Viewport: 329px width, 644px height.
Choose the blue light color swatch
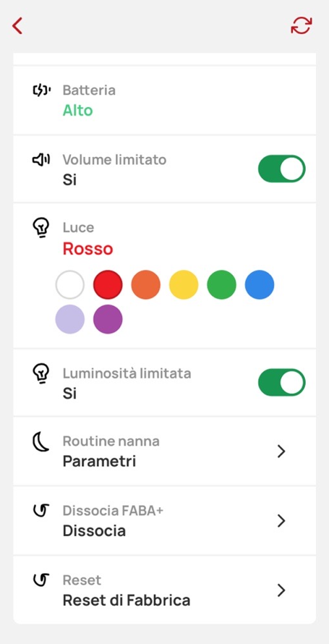click(x=260, y=284)
